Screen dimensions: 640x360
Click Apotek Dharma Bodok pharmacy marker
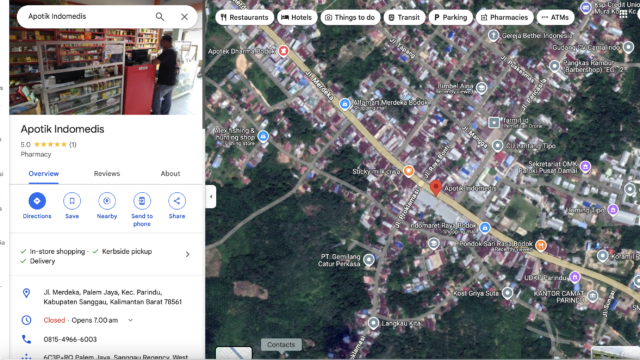pos(283,51)
